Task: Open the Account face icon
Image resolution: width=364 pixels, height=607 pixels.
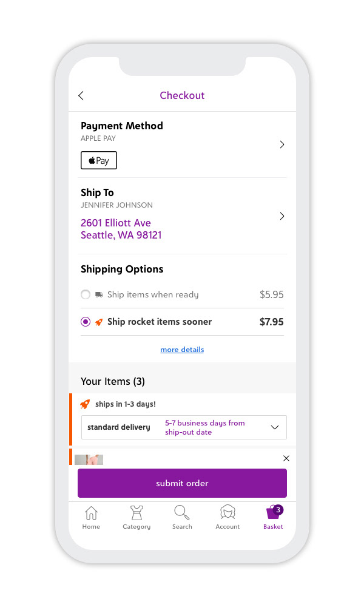Action: (x=228, y=517)
